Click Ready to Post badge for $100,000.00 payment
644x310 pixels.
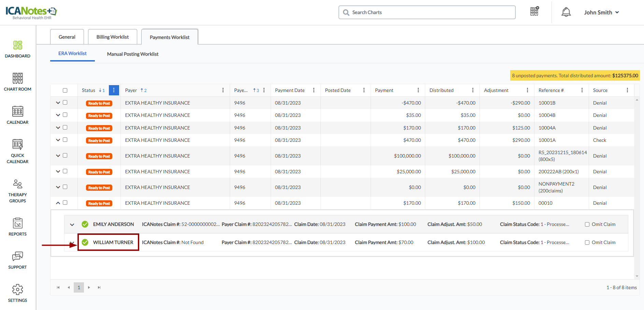coord(99,156)
